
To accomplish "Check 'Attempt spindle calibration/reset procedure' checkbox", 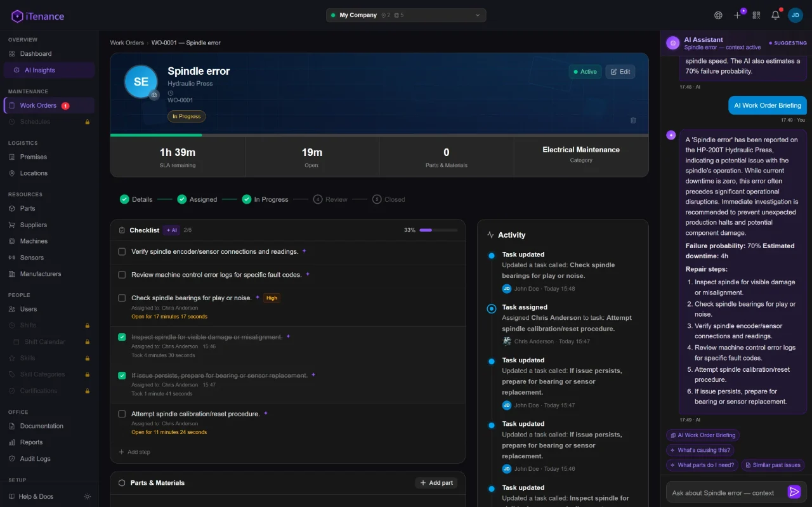I will (122, 414).
